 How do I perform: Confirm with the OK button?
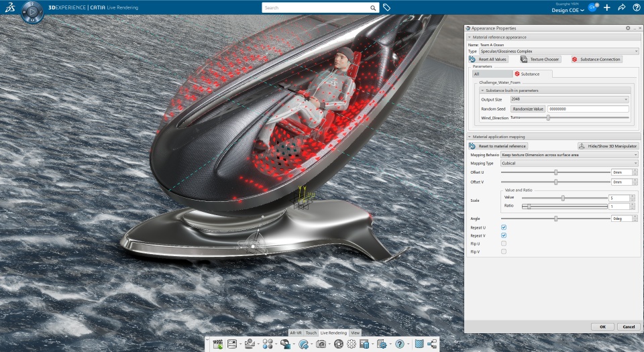coord(602,327)
